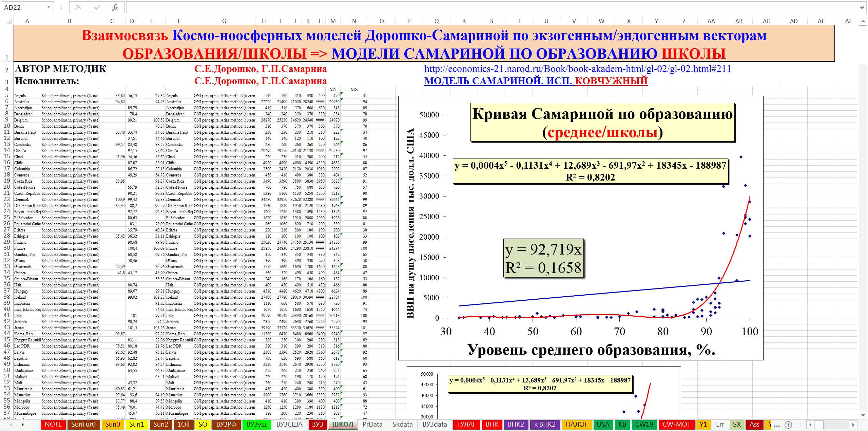This screenshot has width=868, height=431.
Task: Expand the formula bar chevron
Action: 862,7
